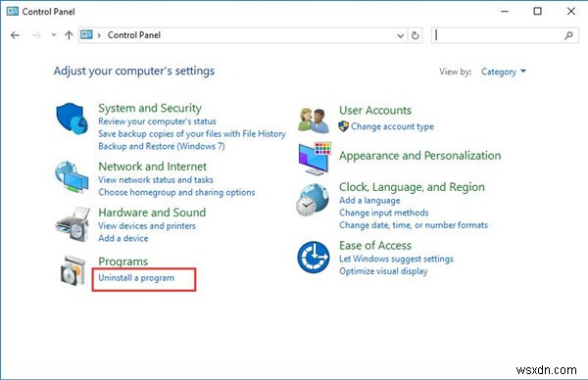588x380 pixels.
Task: Click the System and Security shield icon
Action: click(72, 119)
